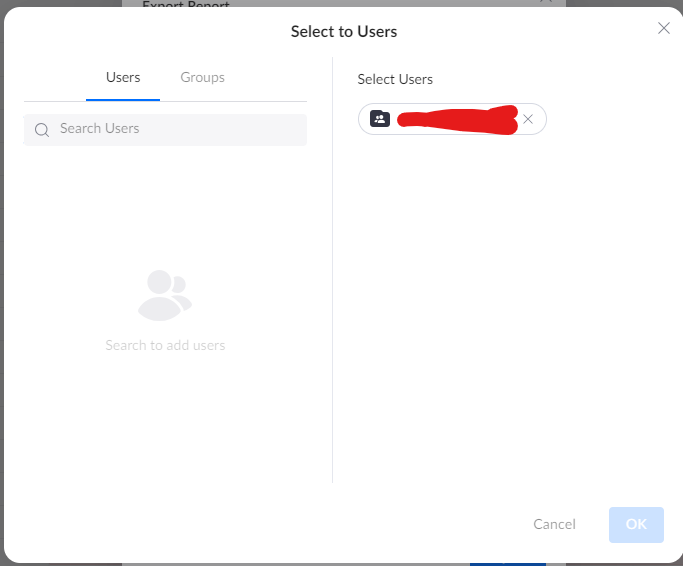Image resolution: width=683 pixels, height=566 pixels.
Task: Click the magnifier icon in search box
Action: coord(42,130)
